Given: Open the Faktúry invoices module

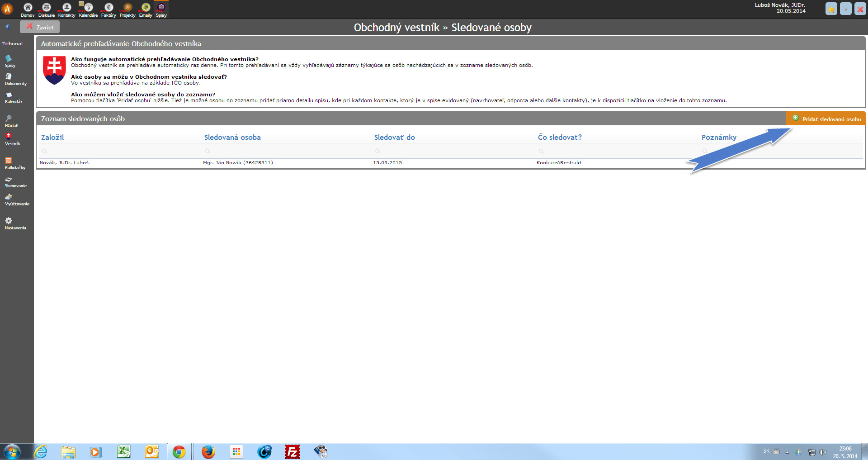Looking at the screenshot, I should pyautogui.click(x=108, y=9).
